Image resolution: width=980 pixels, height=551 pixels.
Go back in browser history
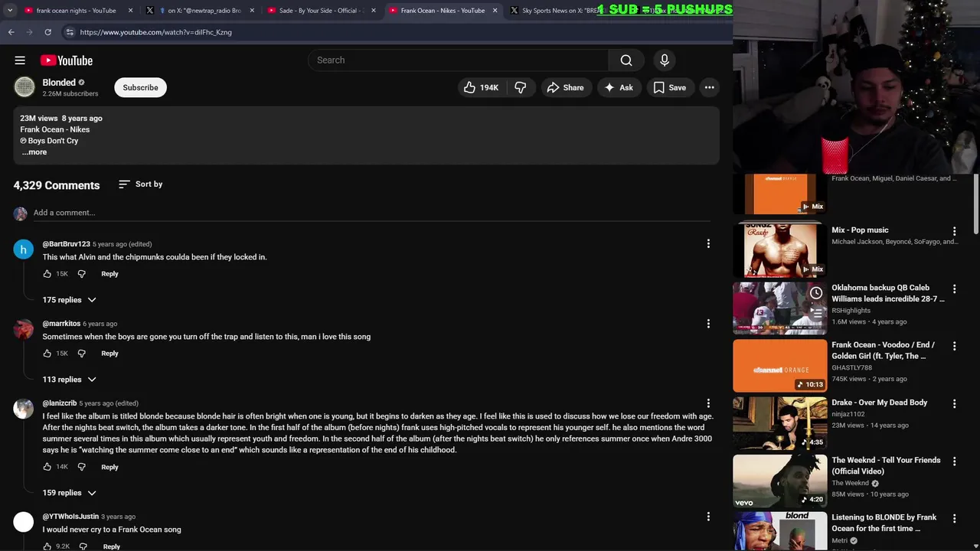click(x=11, y=32)
